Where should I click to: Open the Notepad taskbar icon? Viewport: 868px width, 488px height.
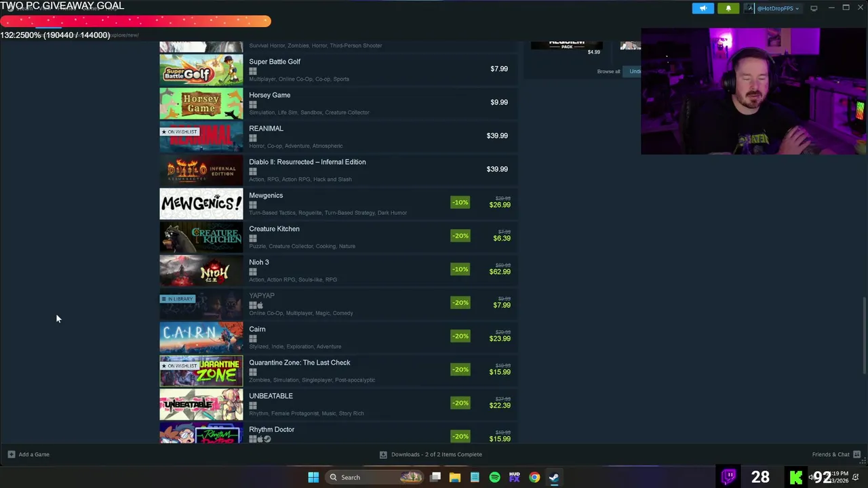pyautogui.click(x=475, y=477)
